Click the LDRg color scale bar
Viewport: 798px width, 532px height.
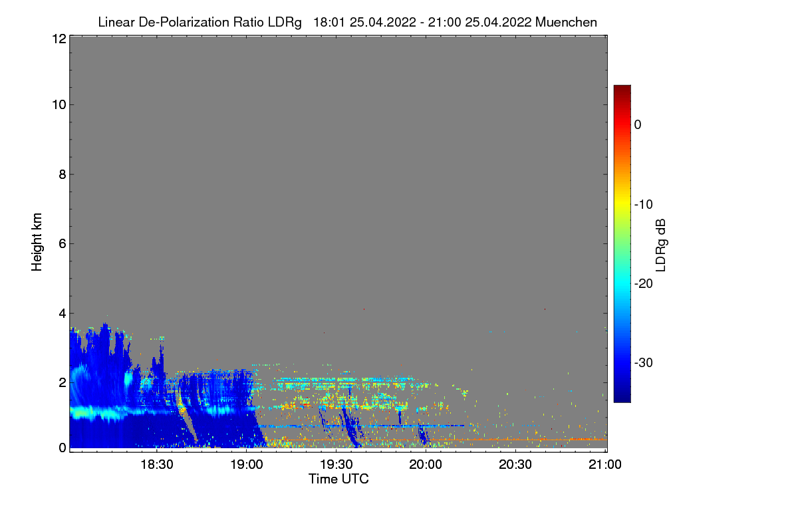click(x=622, y=243)
